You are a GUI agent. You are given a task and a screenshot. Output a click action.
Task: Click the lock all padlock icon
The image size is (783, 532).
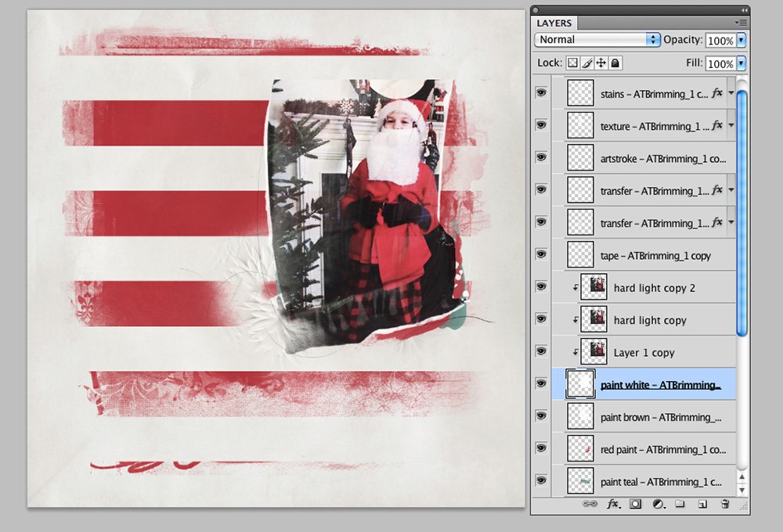615,63
